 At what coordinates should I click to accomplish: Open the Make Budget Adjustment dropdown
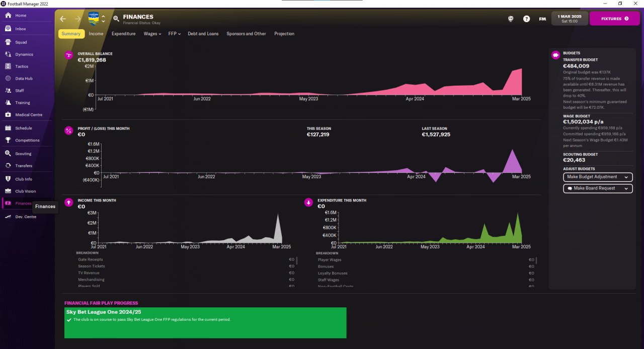click(598, 177)
